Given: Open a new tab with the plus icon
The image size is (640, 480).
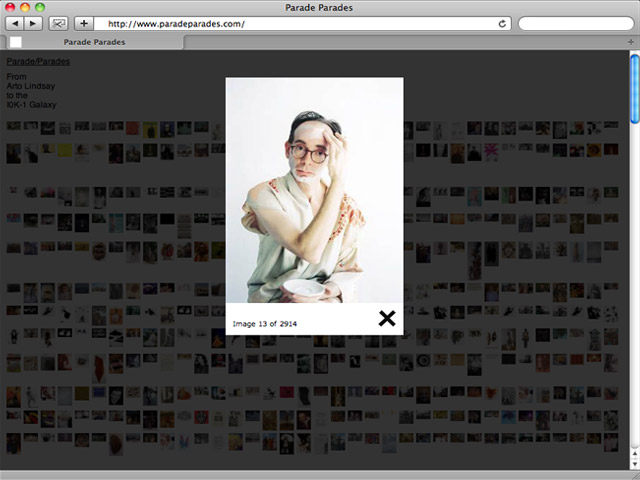Looking at the screenshot, I should [631, 42].
